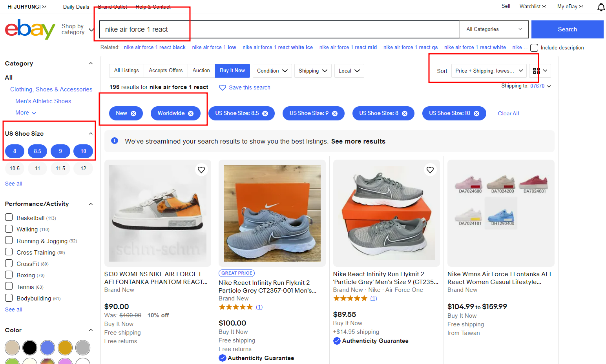Click the blue Search button
Screen dimensions: 606x364
tap(568, 29)
